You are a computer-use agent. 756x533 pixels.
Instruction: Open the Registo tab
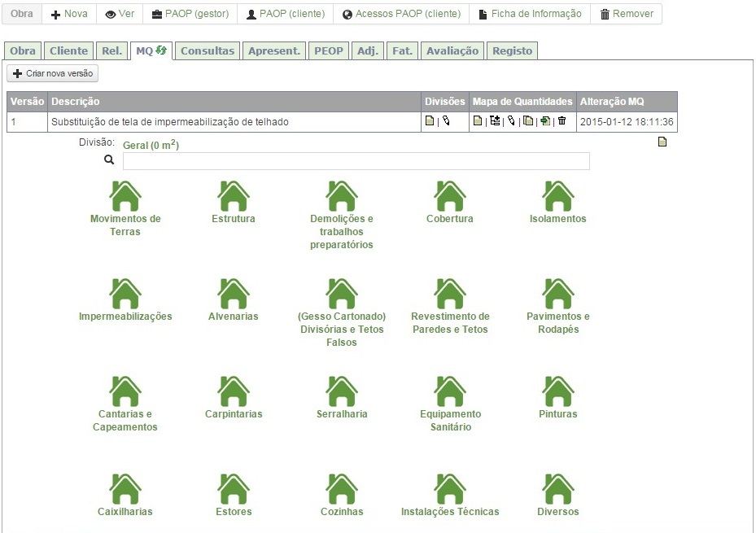512,50
